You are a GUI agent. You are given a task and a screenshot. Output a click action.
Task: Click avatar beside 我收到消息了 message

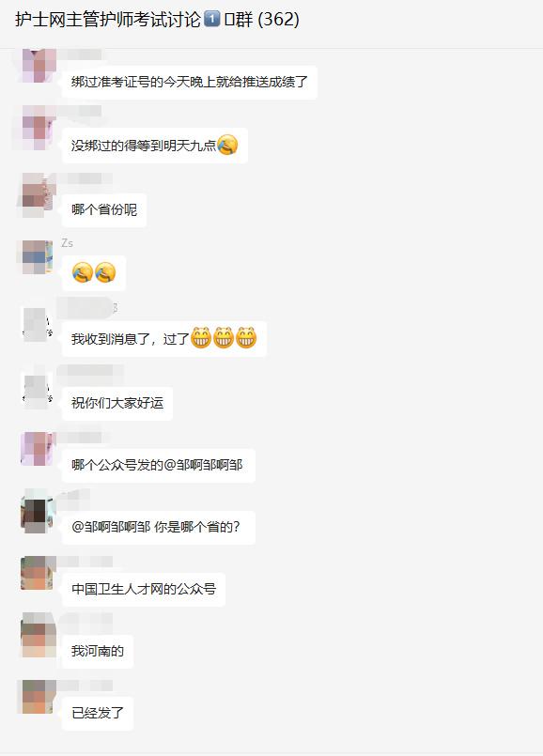point(39,324)
